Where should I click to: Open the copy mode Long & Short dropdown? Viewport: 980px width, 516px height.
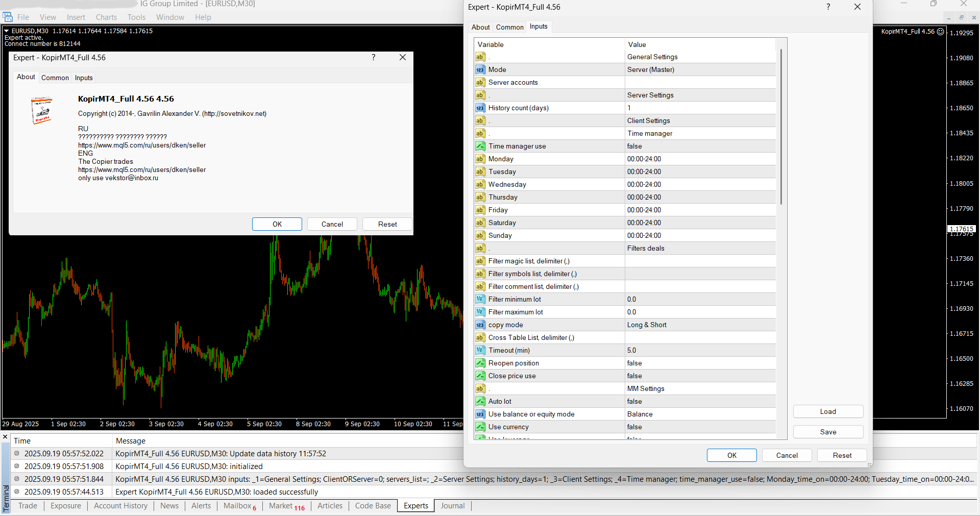(699, 325)
